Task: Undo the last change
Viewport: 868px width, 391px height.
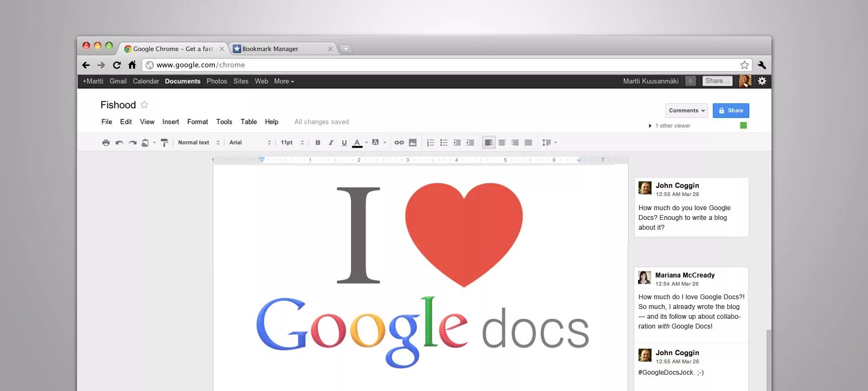Action: coord(119,143)
